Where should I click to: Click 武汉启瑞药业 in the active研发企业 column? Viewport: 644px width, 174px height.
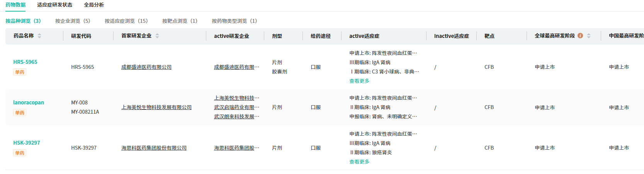tap(236, 107)
